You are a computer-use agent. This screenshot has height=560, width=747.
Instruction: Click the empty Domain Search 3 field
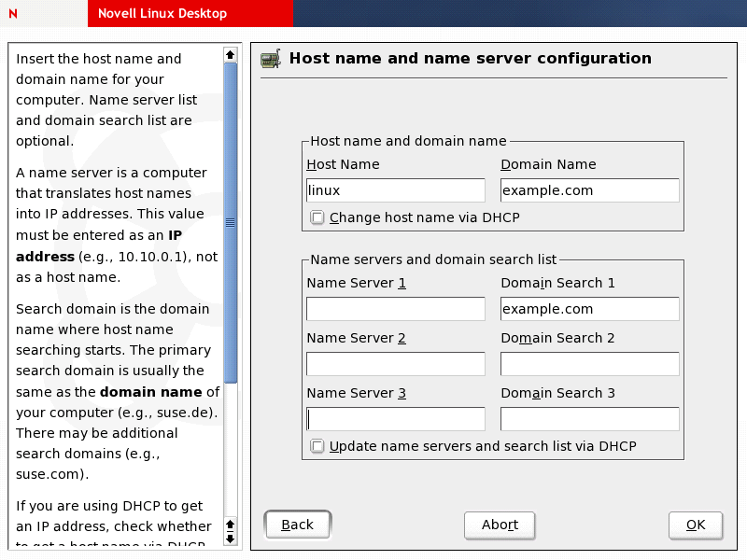pyautogui.click(x=590, y=419)
